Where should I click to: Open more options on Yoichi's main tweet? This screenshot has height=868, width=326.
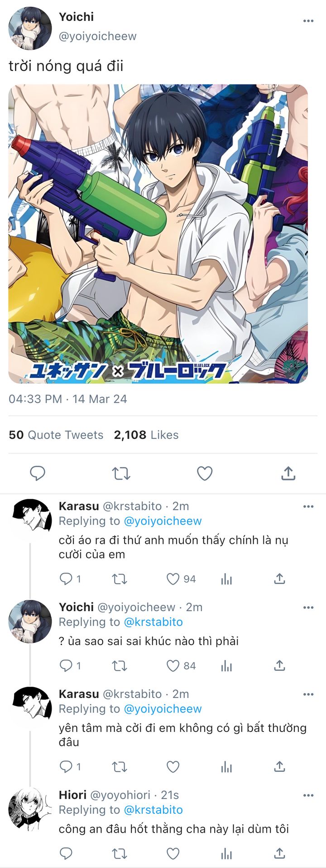point(308,21)
